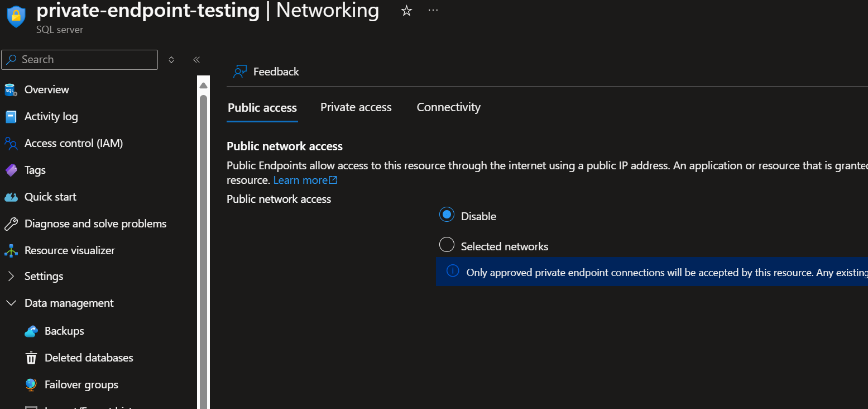This screenshot has height=409, width=868.
Task: Click the Backups cloud icon
Action: point(31,331)
